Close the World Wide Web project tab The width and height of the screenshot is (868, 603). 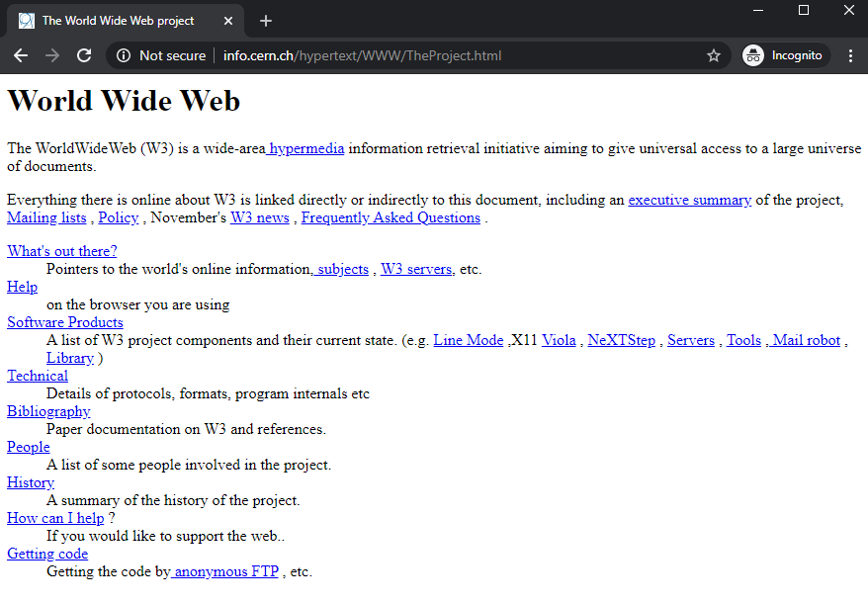pos(228,21)
